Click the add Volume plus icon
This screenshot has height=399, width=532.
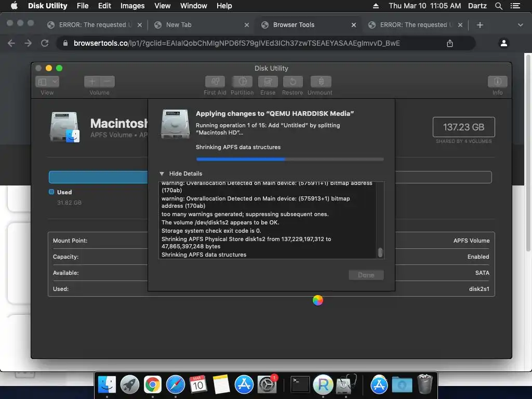coord(92,82)
